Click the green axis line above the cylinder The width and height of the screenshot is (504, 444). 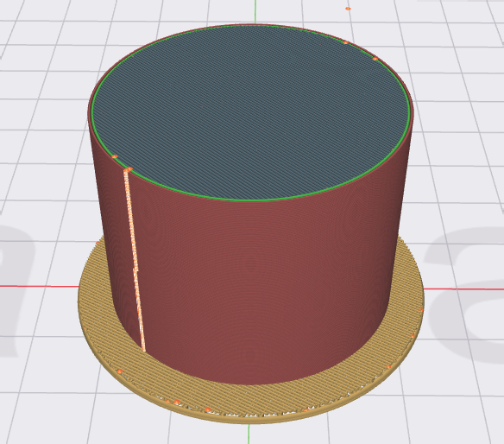[x=255, y=12]
